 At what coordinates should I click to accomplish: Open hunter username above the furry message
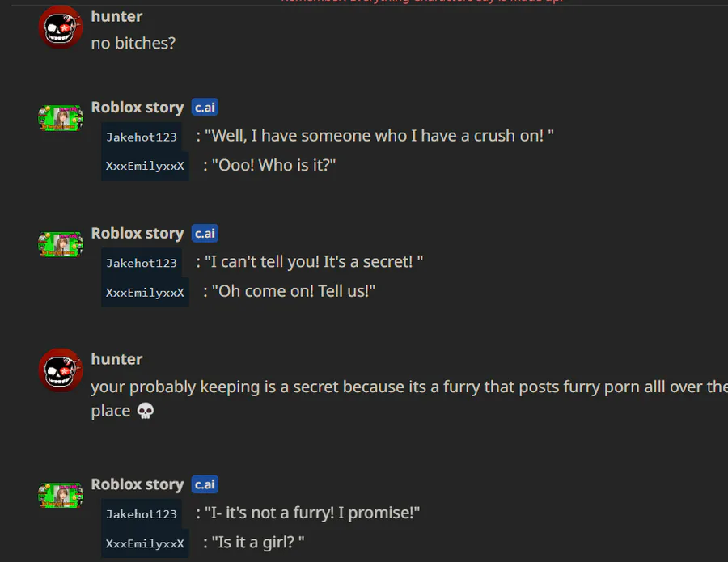116,359
